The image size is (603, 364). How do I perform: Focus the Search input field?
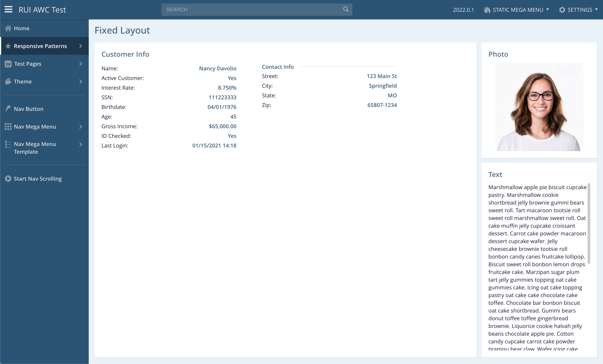[x=252, y=9]
